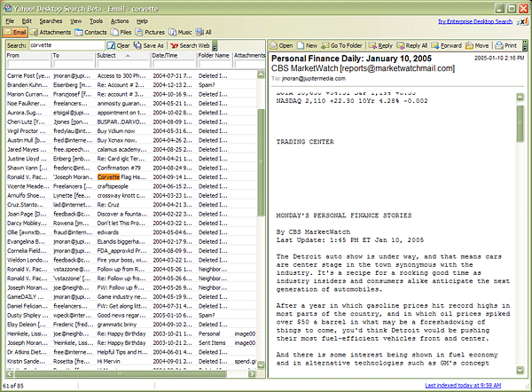Sort results by From column header
This screenshot has height=392, width=532.
(x=28, y=55)
